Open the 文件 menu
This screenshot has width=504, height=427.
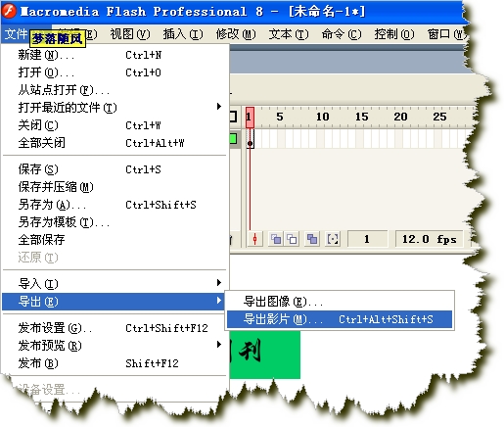16,34
